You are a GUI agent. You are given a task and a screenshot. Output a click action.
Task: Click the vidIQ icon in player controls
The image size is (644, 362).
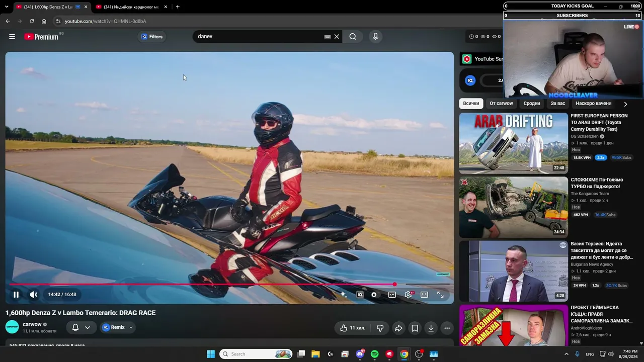360,295
